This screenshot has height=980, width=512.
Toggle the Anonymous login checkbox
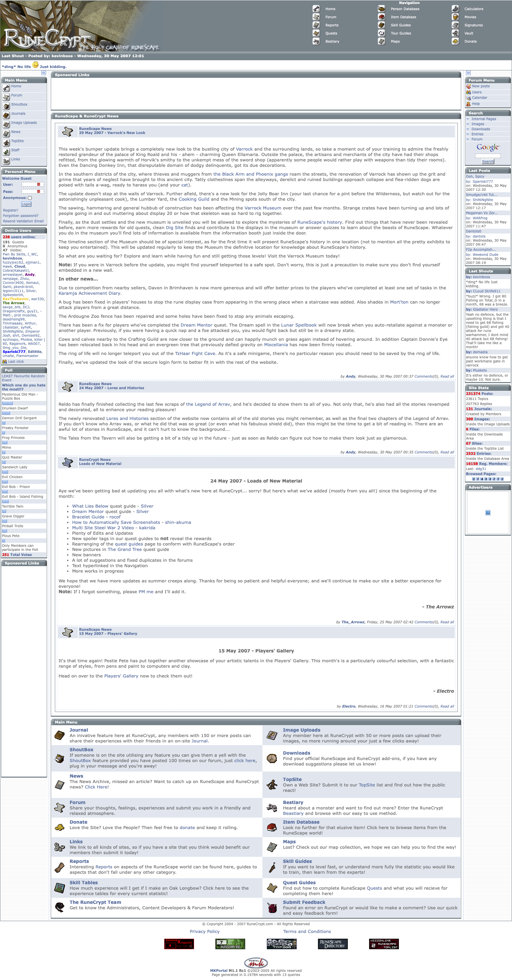[x=30, y=198]
